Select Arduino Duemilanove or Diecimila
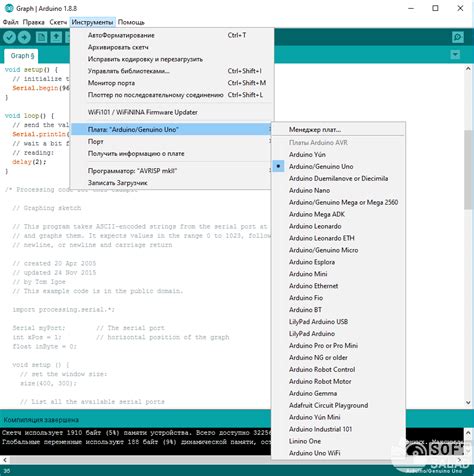This screenshot has height=476, width=474. pos(339,178)
